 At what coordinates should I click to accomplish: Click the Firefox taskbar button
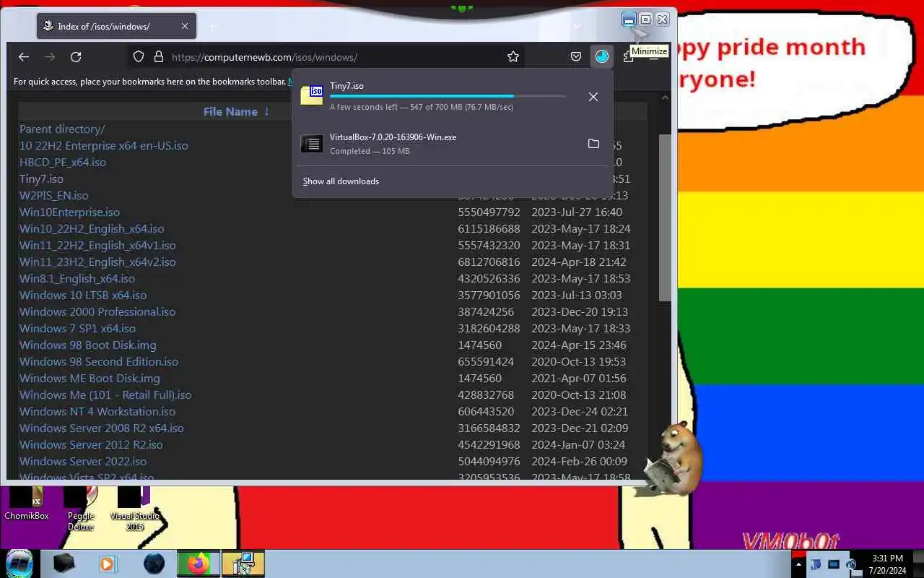click(199, 564)
